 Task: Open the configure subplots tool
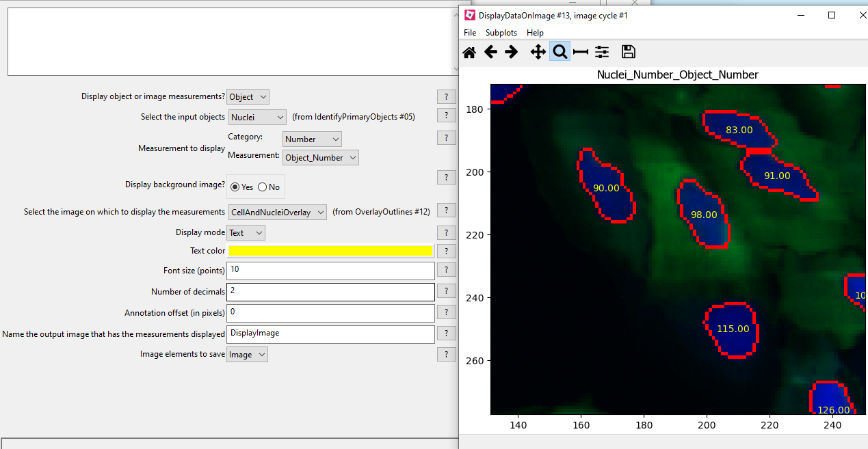point(580,51)
